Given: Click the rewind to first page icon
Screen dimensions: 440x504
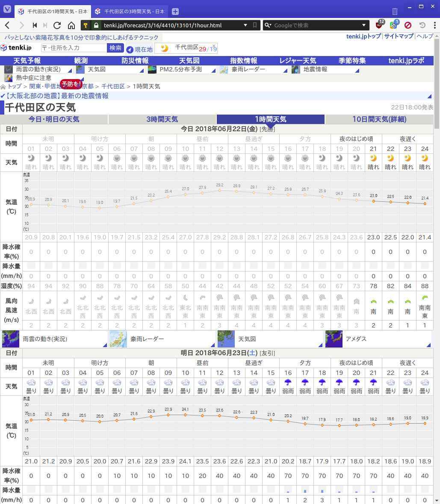Looking at the screenshot, I should 35,25.
